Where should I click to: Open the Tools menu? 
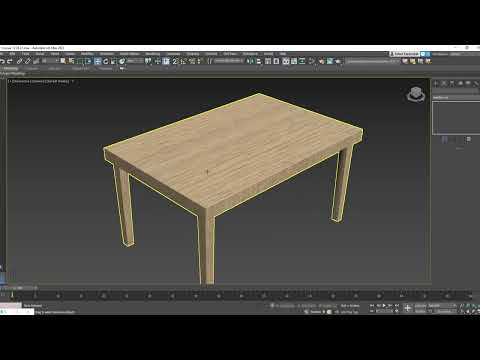pyautogui.click(x=26, y=54)
